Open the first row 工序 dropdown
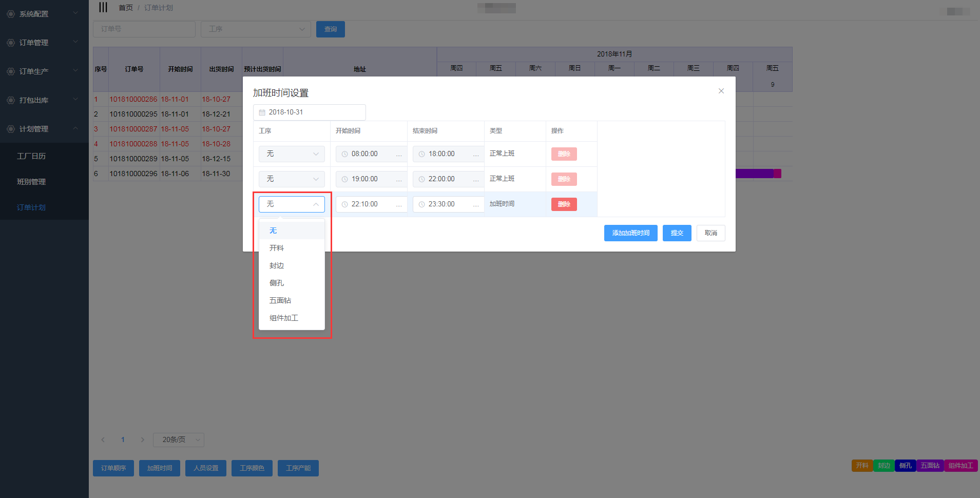 pos(291,154)
